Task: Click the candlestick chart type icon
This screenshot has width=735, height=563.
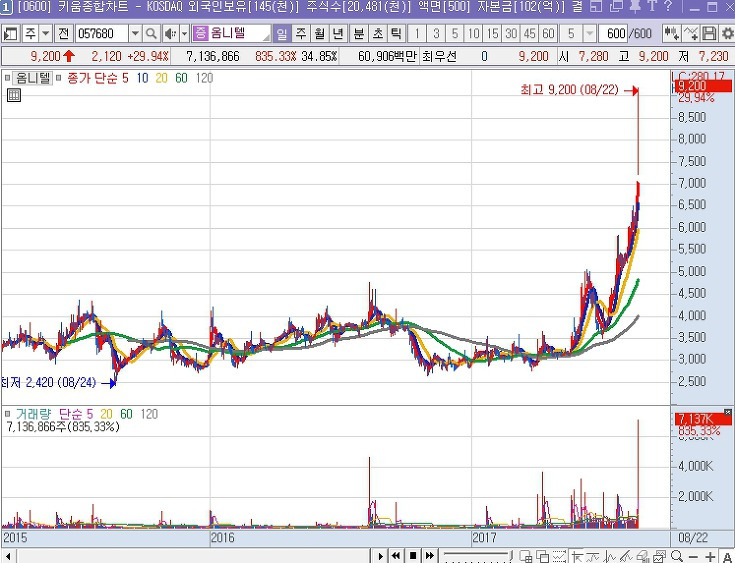Action: [672, 34]
